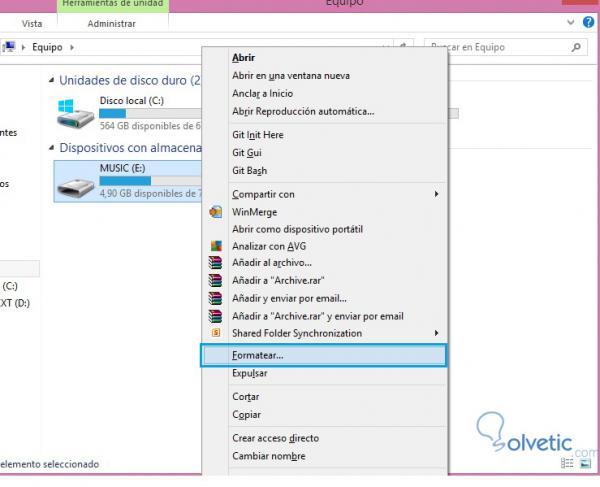Viewport: 600px width, 487px height.
Task: Select (C:) in the navigation pane
Action: [x=10, y=286]
